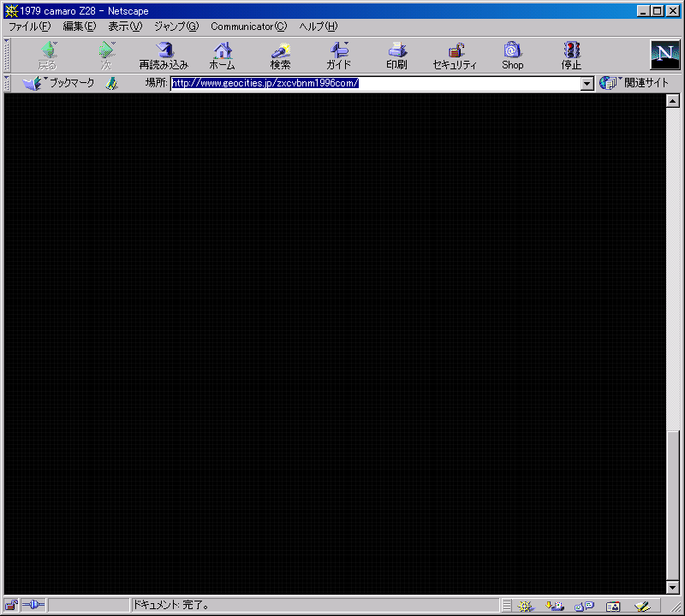Open Navigator from component bar
685x616 pixels.
pyautogui.click(x=526, y=606)
